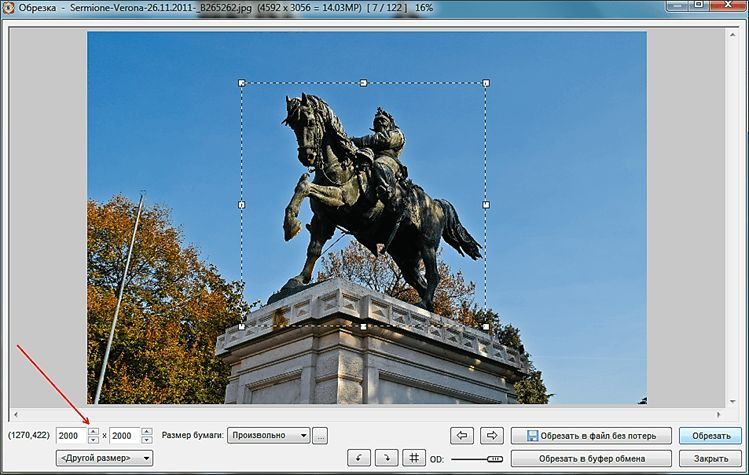Click the previous image arrow button
This screenshot has width=749, height=475.
click(x=462, y=435)
